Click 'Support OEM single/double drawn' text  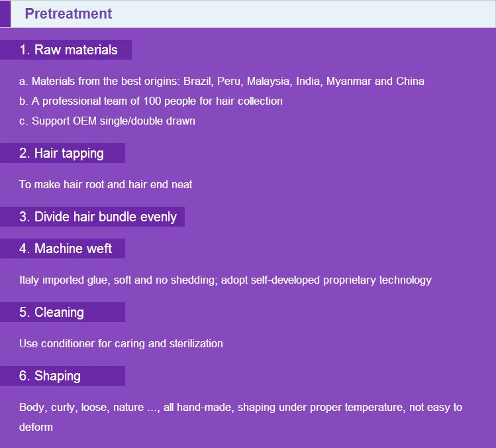tap(107, 121)
